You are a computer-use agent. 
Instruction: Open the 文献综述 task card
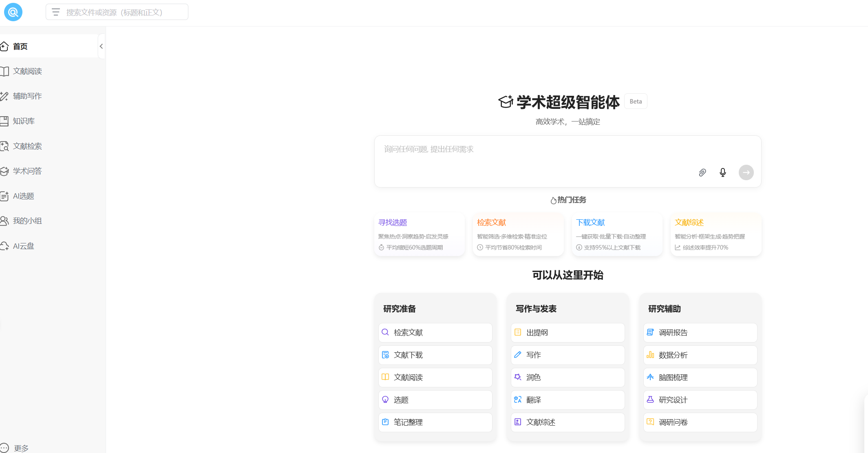[716, 234]
